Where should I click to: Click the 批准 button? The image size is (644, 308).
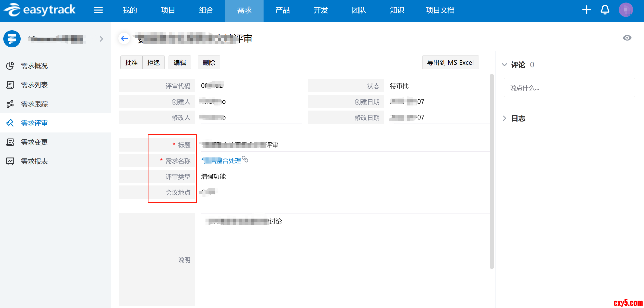[131, 63]
